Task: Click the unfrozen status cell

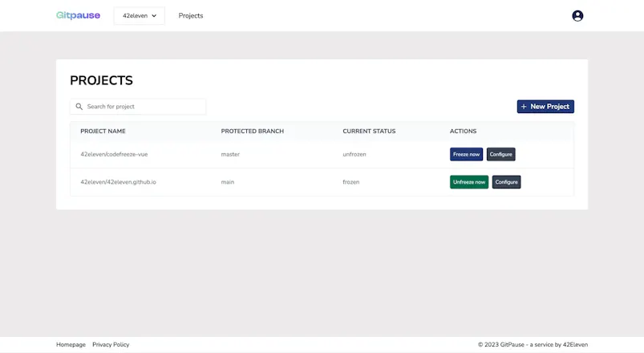Action: click(x=354, y=155)
